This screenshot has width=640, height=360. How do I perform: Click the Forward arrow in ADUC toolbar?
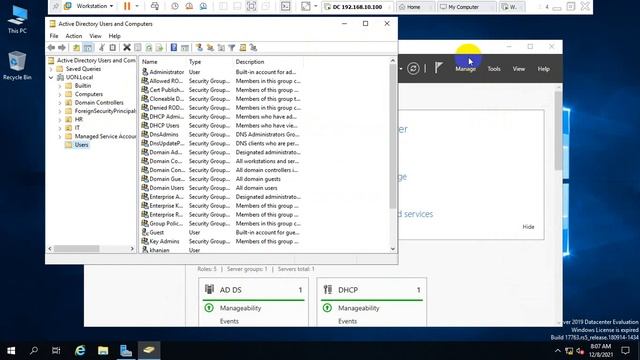click(62, 48)
